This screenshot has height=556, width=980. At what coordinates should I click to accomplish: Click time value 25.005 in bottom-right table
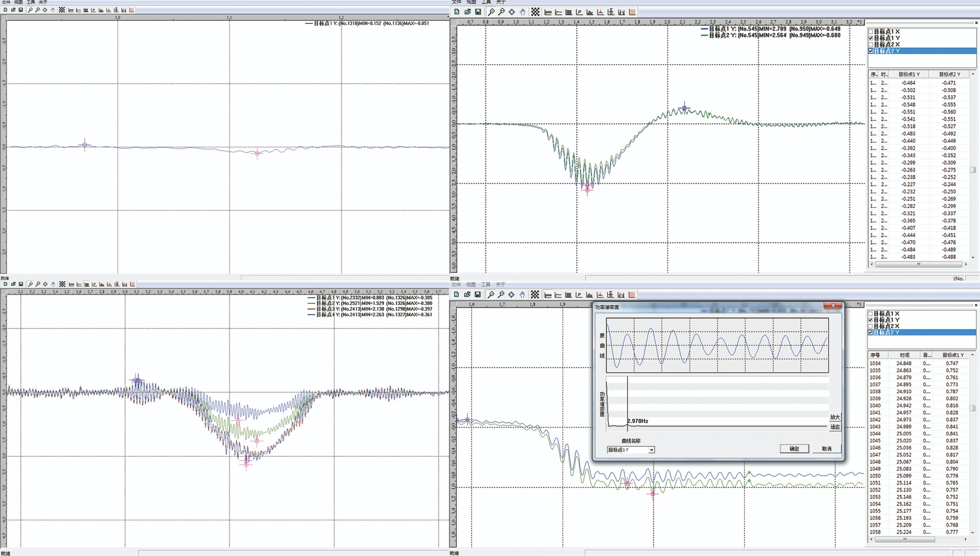(904, 433)
